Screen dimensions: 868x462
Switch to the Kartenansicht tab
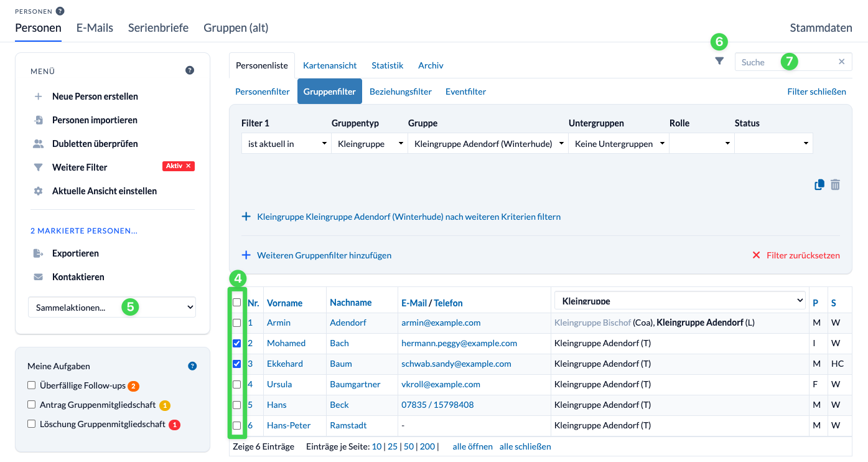(330, 65)
